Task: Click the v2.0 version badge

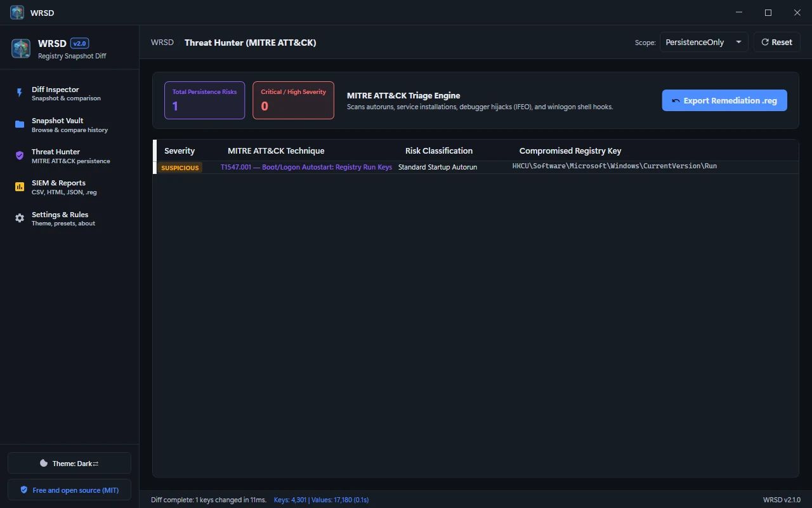Action: click(80, 43)
